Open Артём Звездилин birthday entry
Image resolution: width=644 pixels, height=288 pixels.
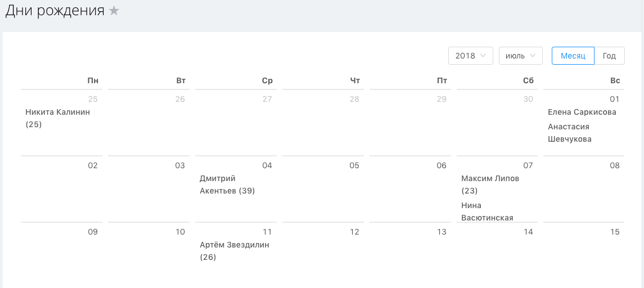234,251
